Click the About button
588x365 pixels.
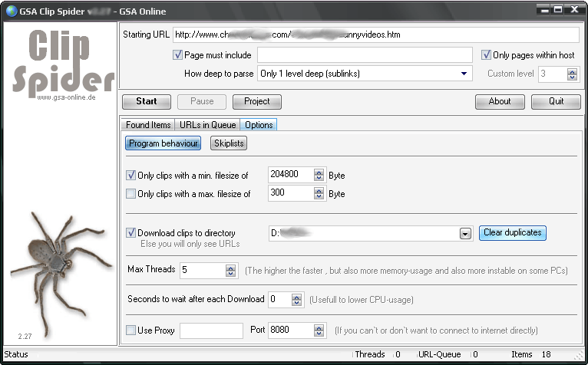pos(500,101)
